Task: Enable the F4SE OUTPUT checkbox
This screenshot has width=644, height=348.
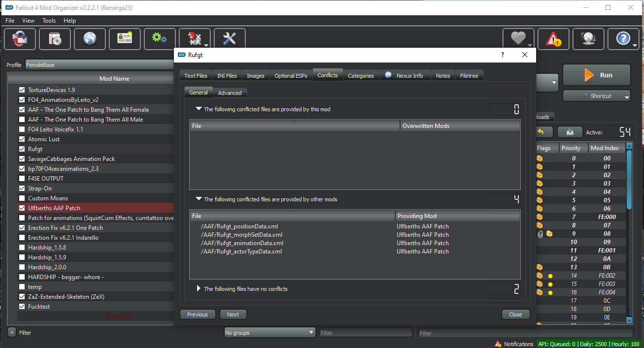Action: coord(22,179)
